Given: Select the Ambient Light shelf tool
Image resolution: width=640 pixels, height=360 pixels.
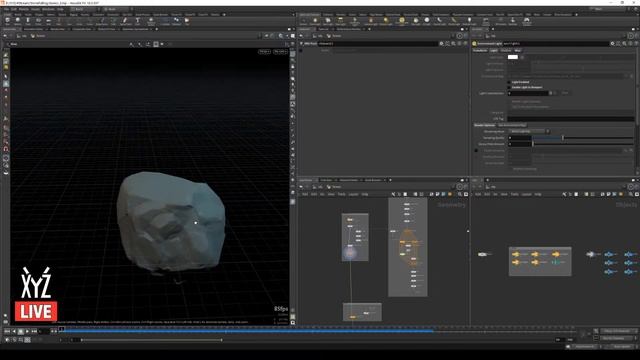Looking at the screenshot, I should [x=469, y=21].
